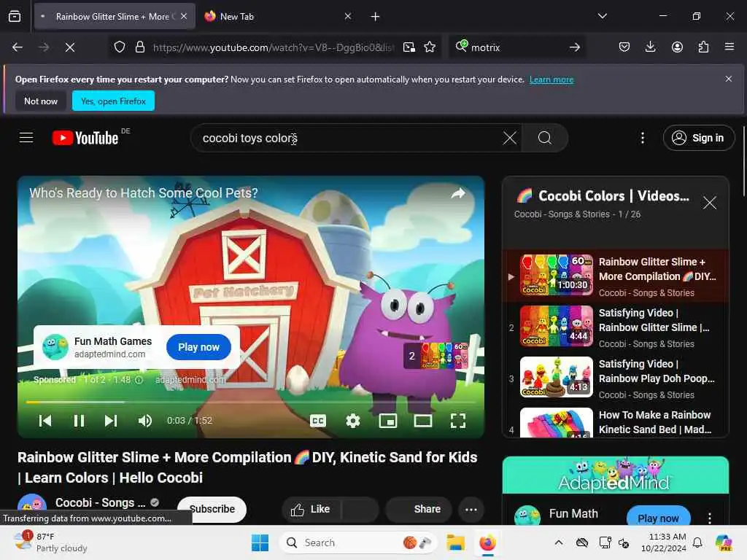The height and width of the screenshot is (560, 747).
Task: Open YouTube settings three-dot menu
Action: pyautogui.click(x=643, y=138)
